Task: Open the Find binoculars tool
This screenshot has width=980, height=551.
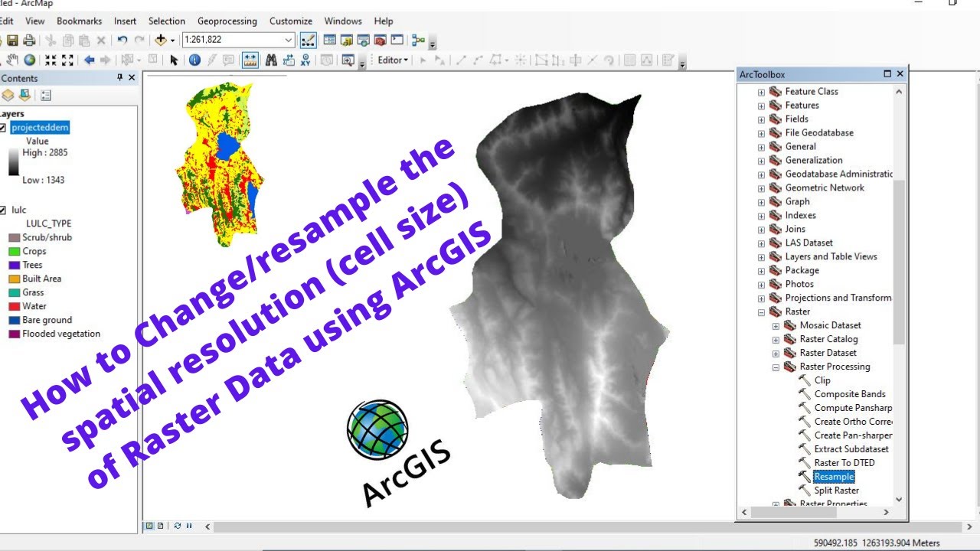Action: pos(271,60)
